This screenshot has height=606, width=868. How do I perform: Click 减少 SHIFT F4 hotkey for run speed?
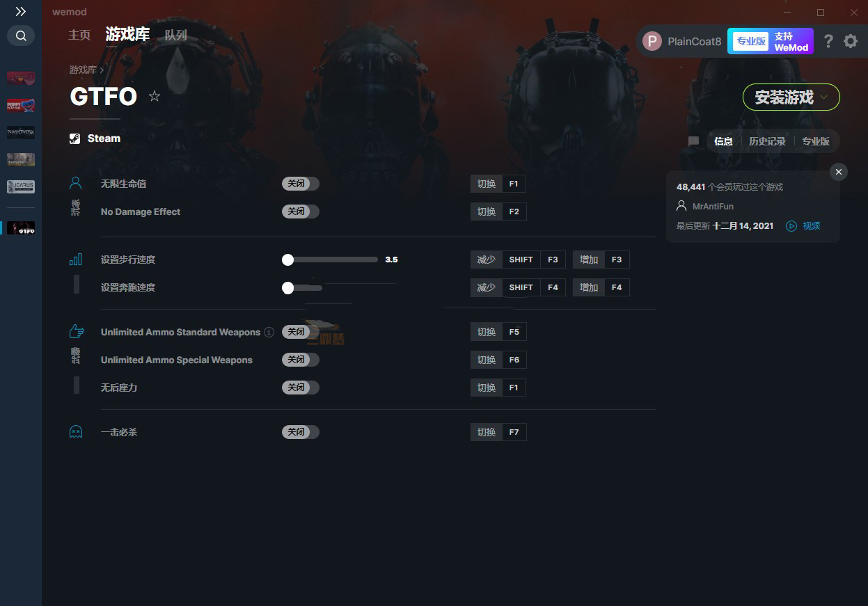(518, 287)
